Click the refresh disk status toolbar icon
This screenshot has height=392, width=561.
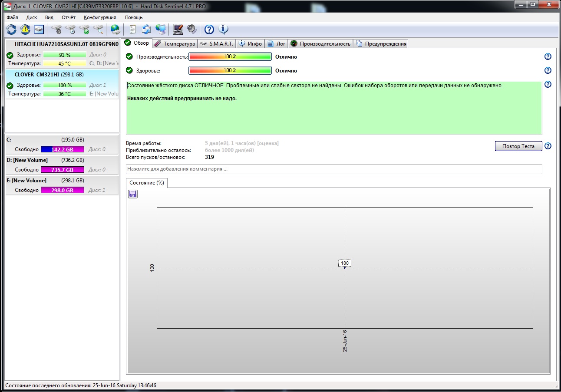pyautogui.click(x=11, y=30)
